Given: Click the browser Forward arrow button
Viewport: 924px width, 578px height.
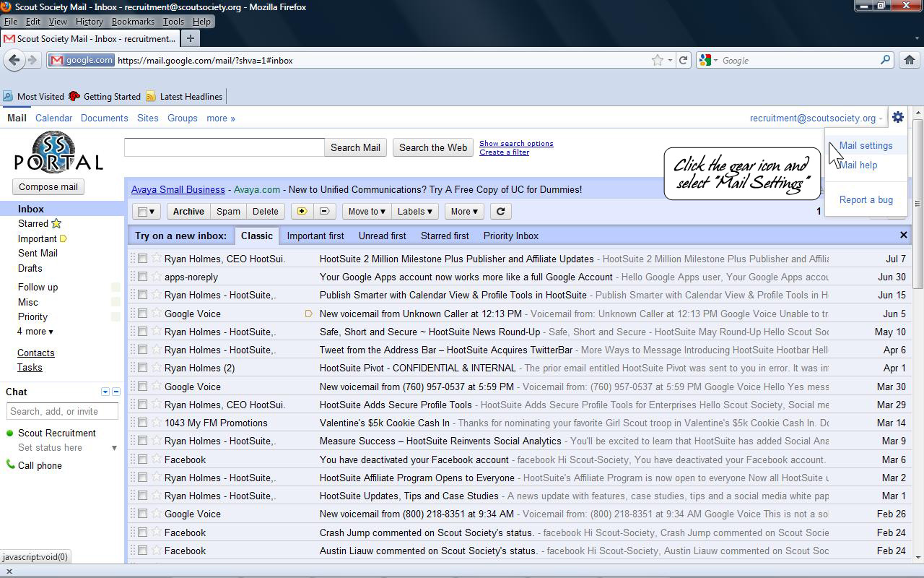Looking at the screenshot, I should 32,60.
